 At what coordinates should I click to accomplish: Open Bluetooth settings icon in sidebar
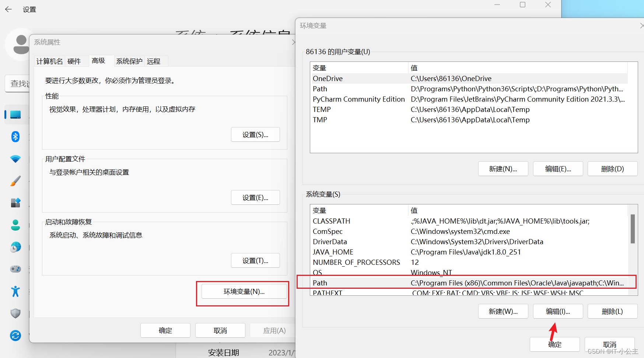15,137
